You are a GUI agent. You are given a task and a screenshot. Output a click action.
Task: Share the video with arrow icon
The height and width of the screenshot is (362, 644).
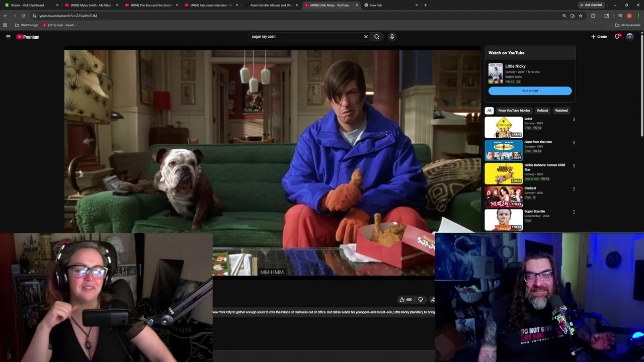pos(433,300)
